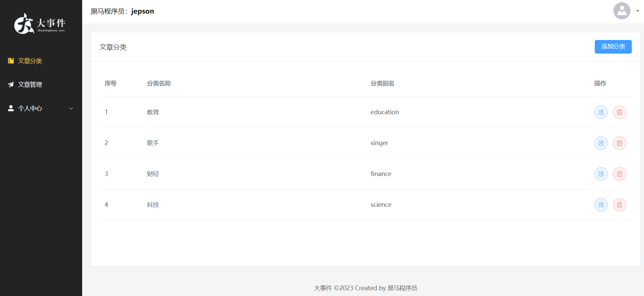The width and height of the screenshot is (644, 296).
Task: Click the 分类名称 column header
Action: pos(159,83)
